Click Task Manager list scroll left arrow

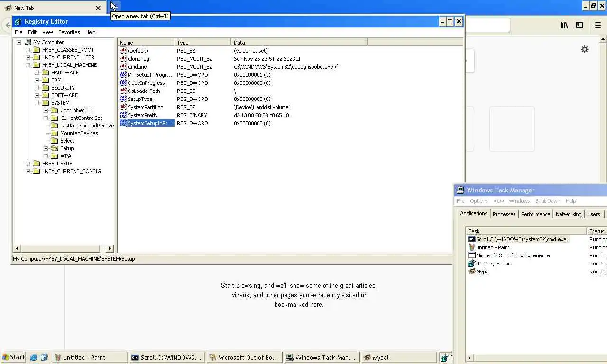coord(470,358)
